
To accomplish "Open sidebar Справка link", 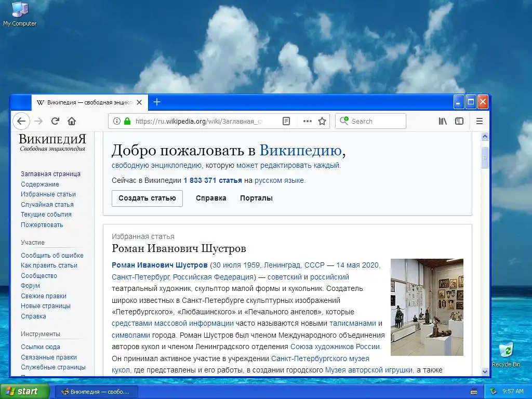I will click(x=34, y=316).
